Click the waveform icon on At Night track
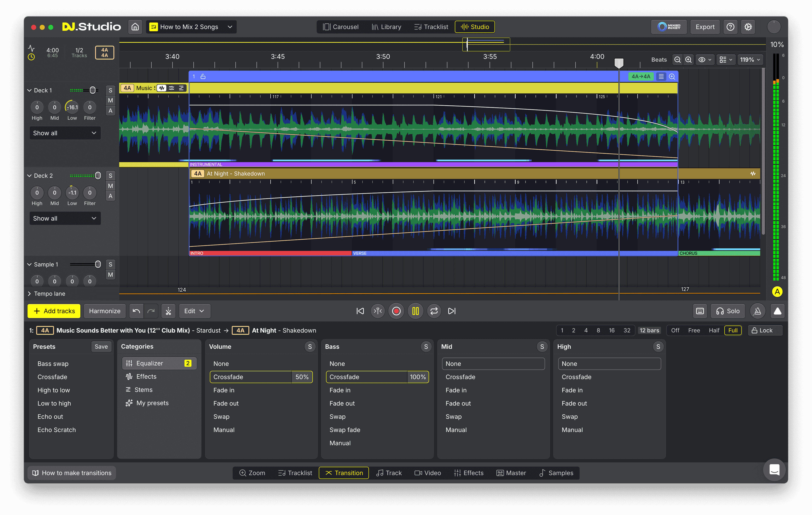 (753, 173)
